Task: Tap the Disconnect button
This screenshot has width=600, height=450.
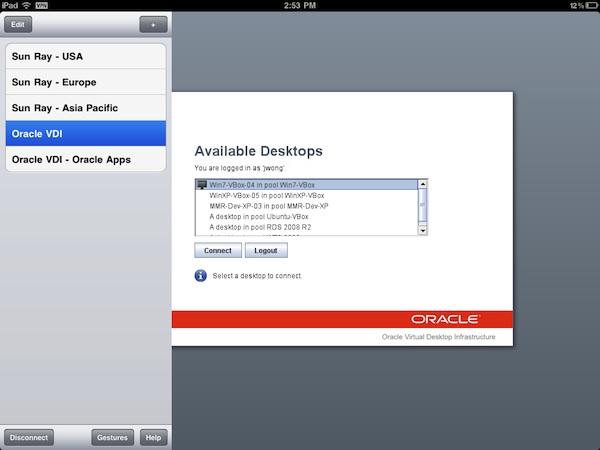Action: click(29, 437)
